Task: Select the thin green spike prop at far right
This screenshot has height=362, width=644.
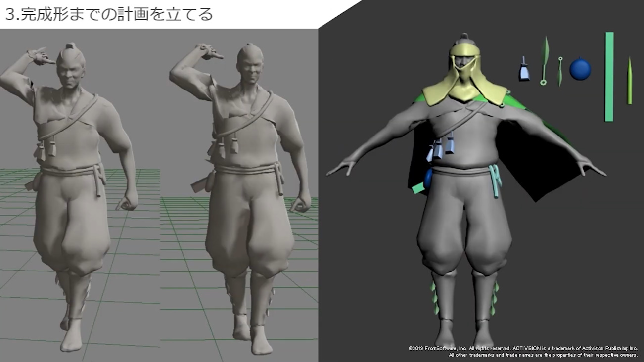Action: [629, 81]
